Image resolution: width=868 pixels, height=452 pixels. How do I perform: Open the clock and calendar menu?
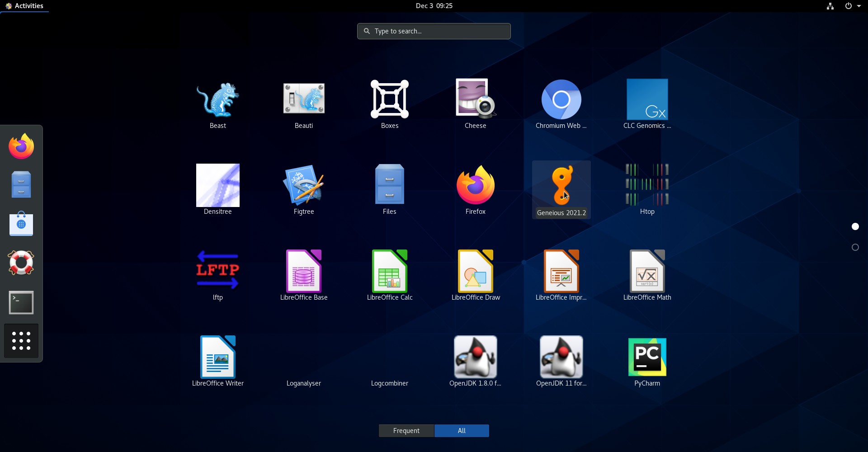coord(434,6)
